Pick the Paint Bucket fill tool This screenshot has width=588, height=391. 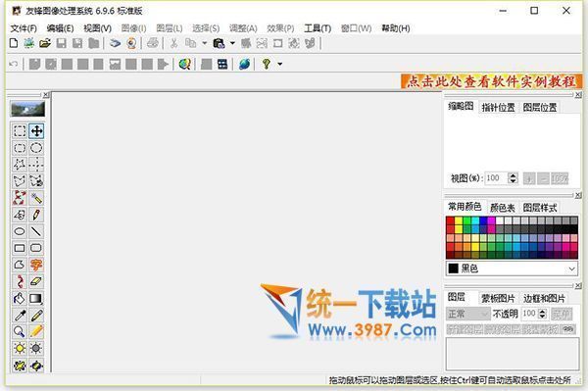pos(20,299)
